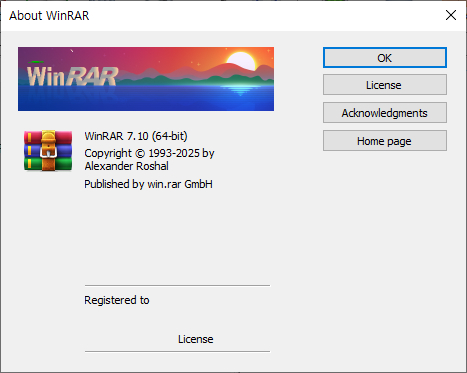The image size is (467, 373).
Task: Click the 'About WinRAR' title bar text
Action: click(x=49, y=15)
